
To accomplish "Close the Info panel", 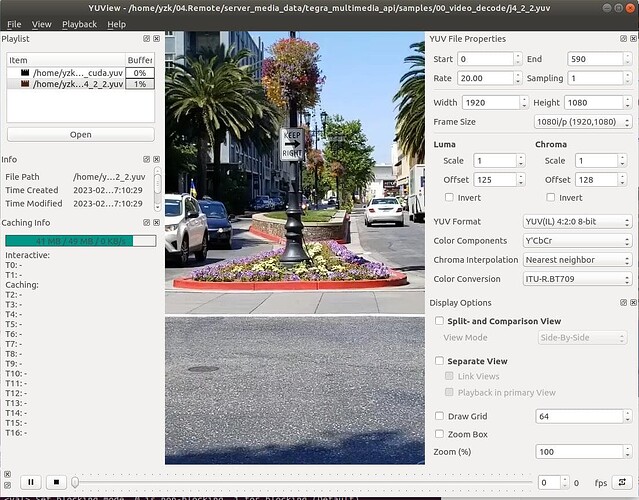I will [x=156, y=159].
